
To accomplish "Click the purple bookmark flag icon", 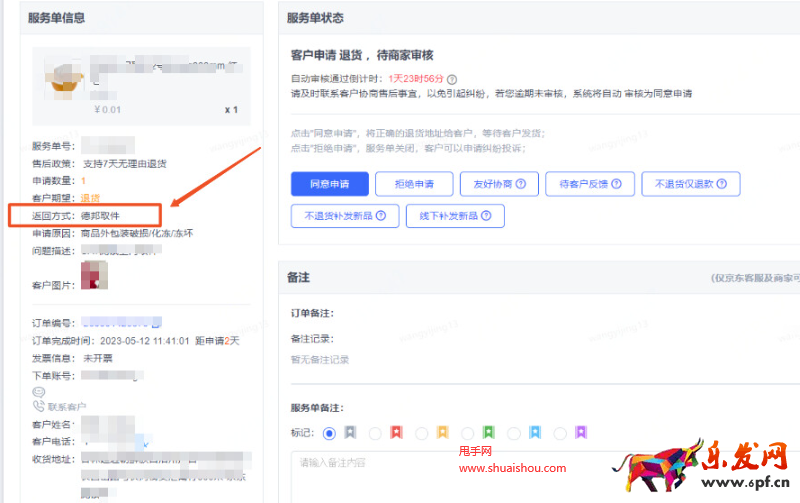I will 581,433.
